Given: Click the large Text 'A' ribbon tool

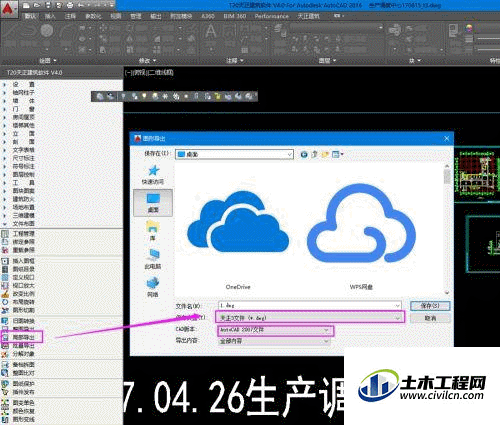Looking at the screenshot, I should (x=210, y=32).
